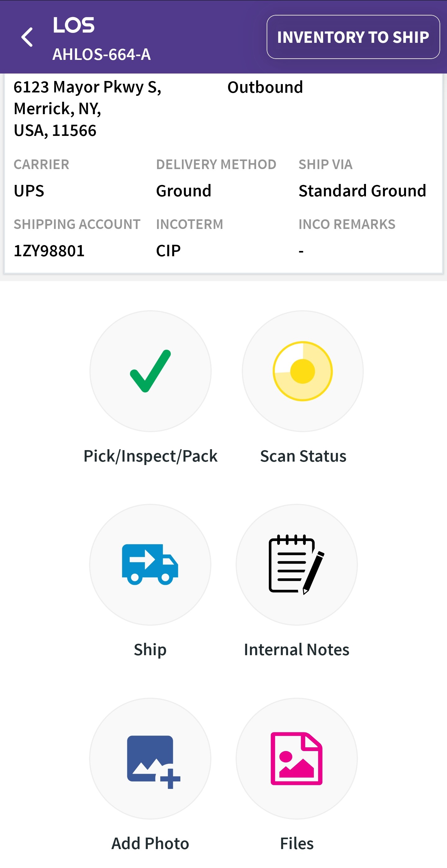The width and height of the screenshot is (447, 868).
Task: Open the pink Files icon
Action: click(296, 758)
